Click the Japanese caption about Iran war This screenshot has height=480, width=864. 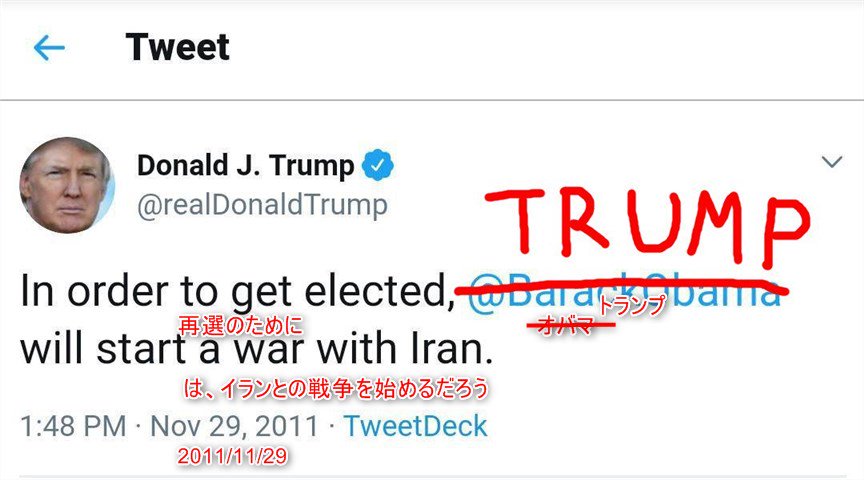pos(336,389)
